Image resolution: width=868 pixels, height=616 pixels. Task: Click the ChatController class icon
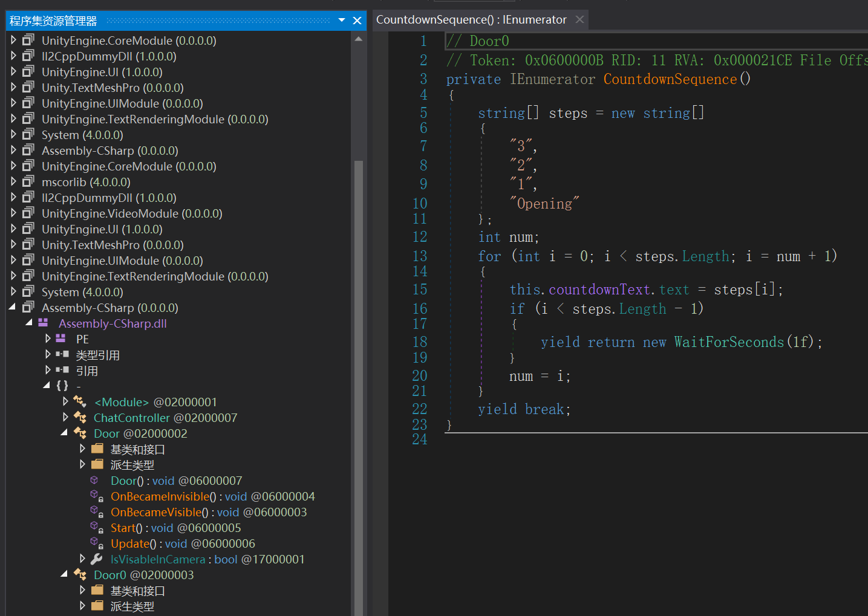tap(80, 418)
